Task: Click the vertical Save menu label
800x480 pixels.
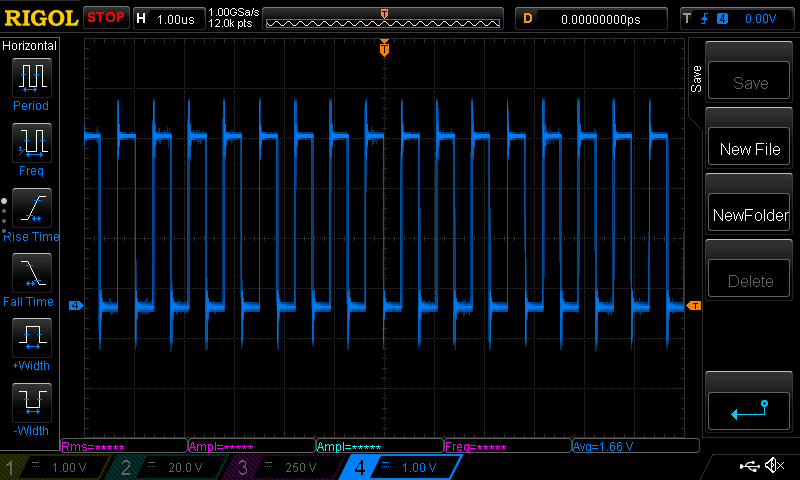Action: pos(696,79)
